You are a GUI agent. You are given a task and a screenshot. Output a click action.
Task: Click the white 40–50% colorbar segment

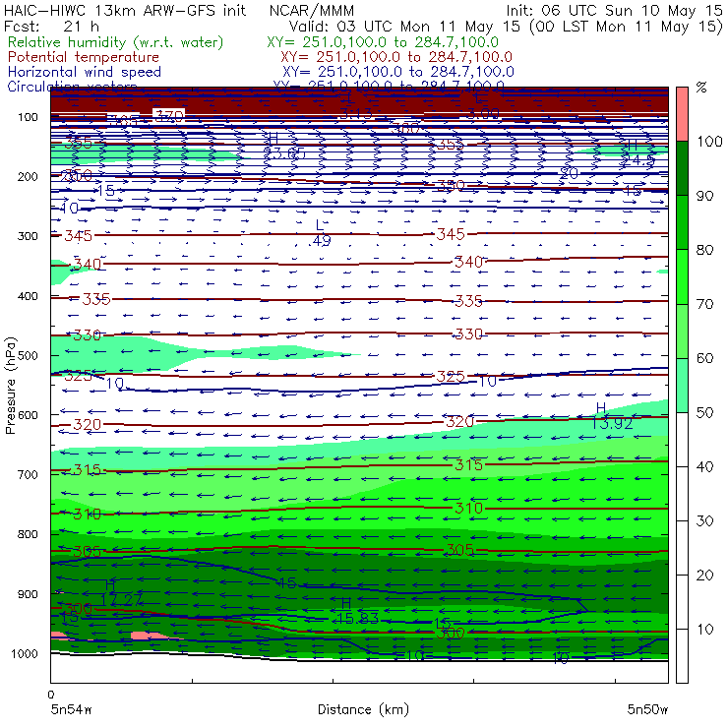pyautogui.click(x=682, y=439)
